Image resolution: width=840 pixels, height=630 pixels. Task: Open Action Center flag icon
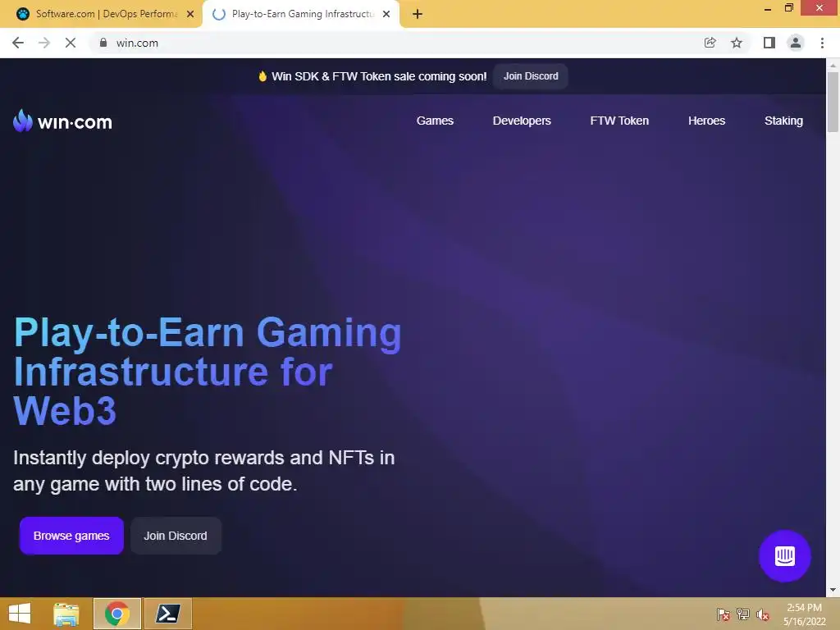724,614
